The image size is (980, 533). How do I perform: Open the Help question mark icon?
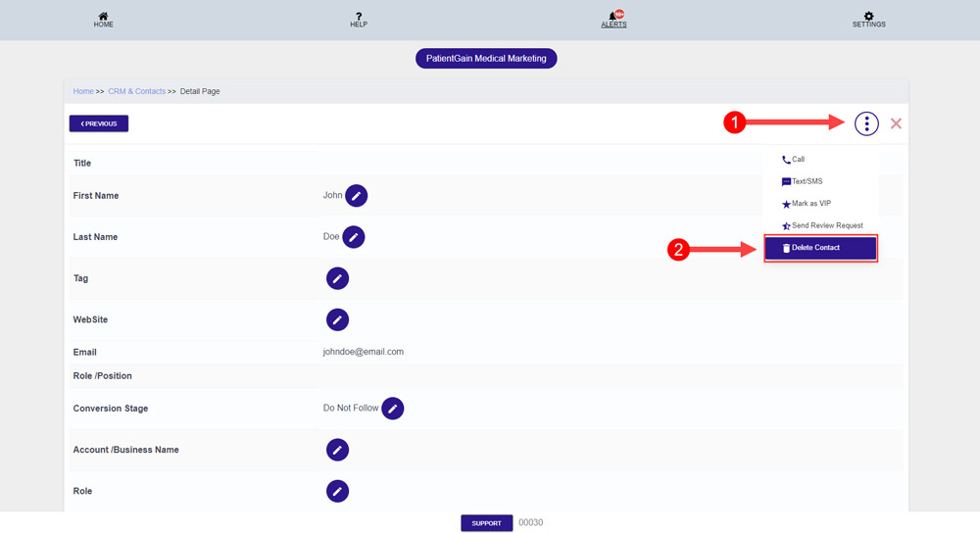click(359, 20)
